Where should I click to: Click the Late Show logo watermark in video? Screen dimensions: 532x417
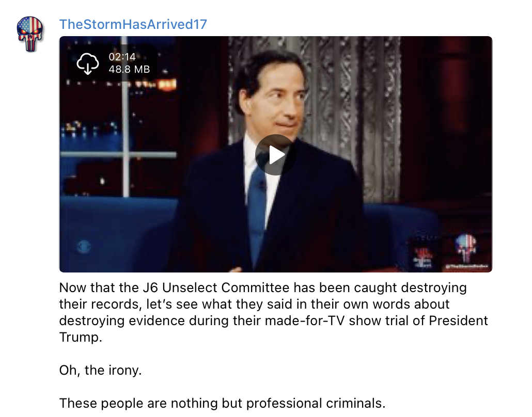point(423,258)
